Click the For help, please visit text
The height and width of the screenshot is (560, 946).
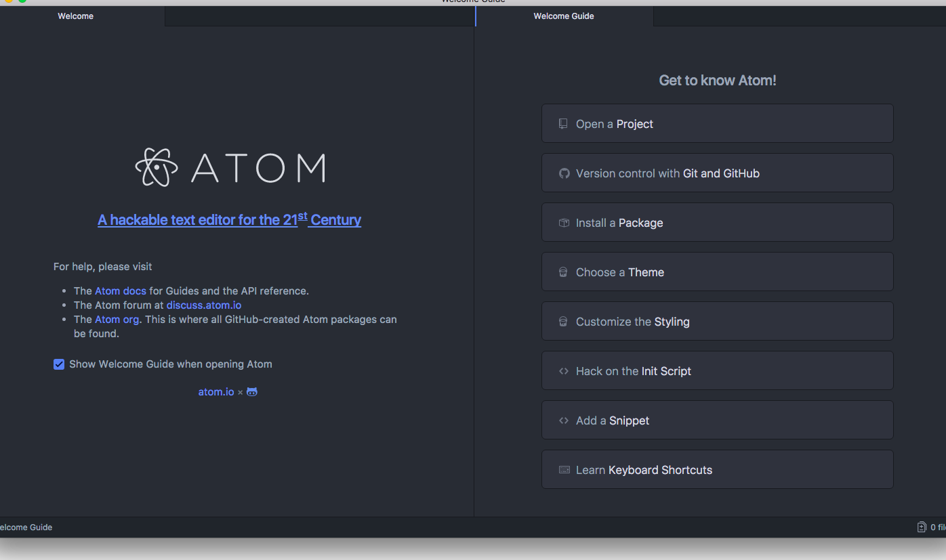click(103, 267)
